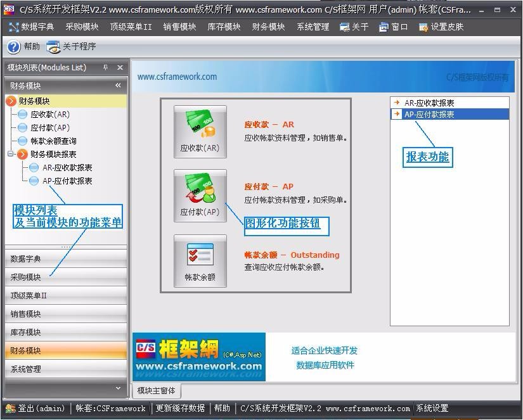Open the 库存模块 toolbar item
Image resolution: width=523 pixels, height=420 pixels.
click(224, 27)
